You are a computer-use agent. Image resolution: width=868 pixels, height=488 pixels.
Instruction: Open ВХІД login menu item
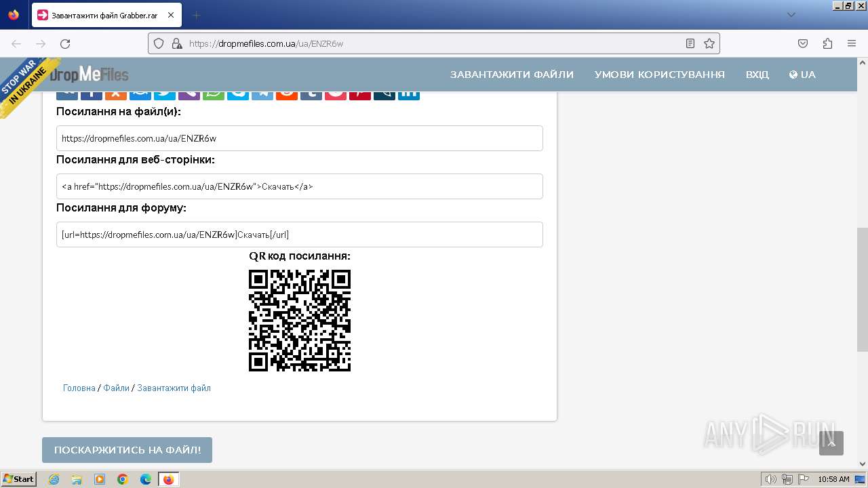757,75
